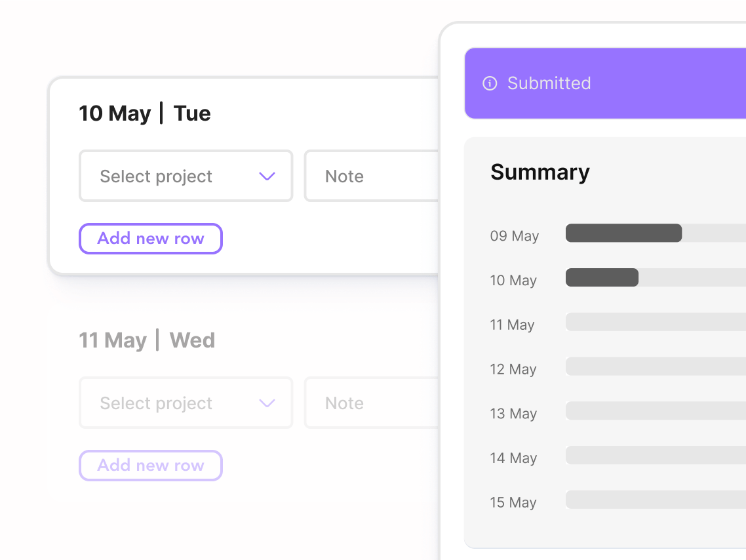Click the info icon in the Submitted banner
The width and height of the screenshot is (746, 560).
pyautogui.click(x=489, y=83)
